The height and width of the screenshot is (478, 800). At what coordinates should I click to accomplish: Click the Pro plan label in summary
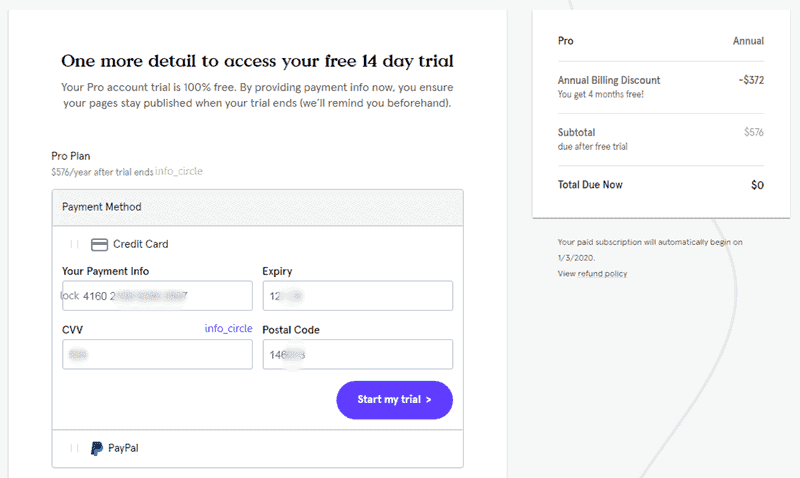coord(565,41)
